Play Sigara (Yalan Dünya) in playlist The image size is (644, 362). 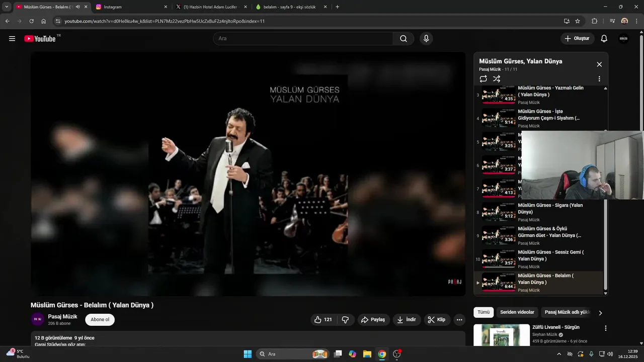(538, 212)
